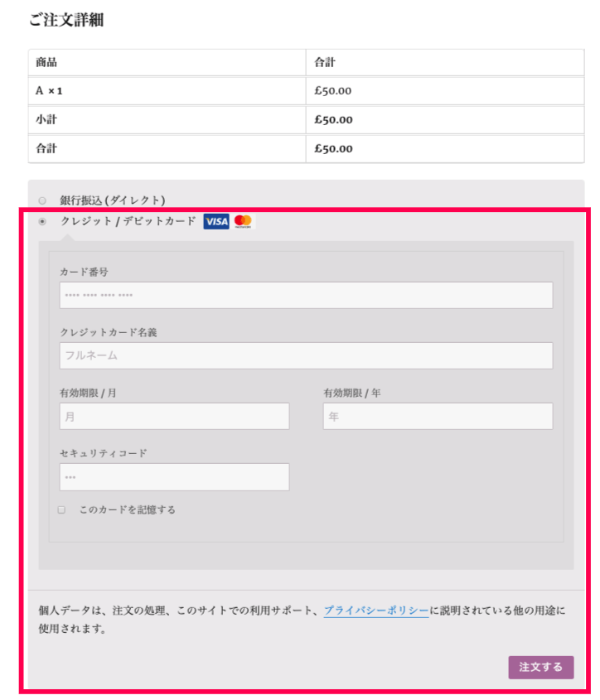Click the セキュリティコード label

pyautogui.click(x=104, y=453)
